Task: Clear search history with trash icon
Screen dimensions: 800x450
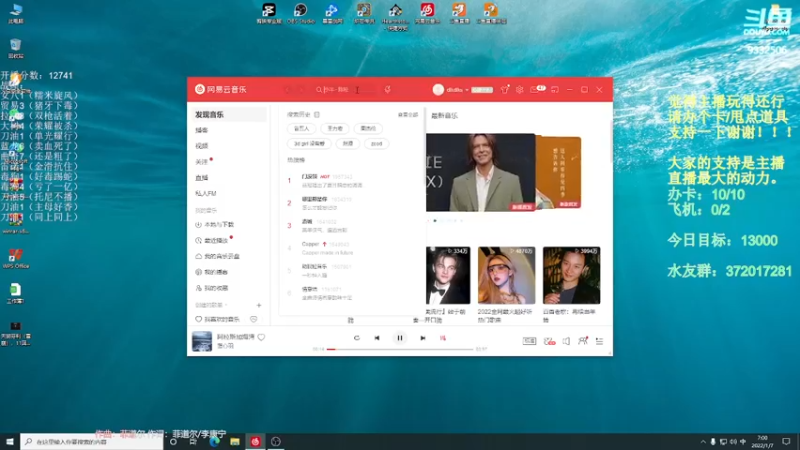Action: [x=317, y=115]
